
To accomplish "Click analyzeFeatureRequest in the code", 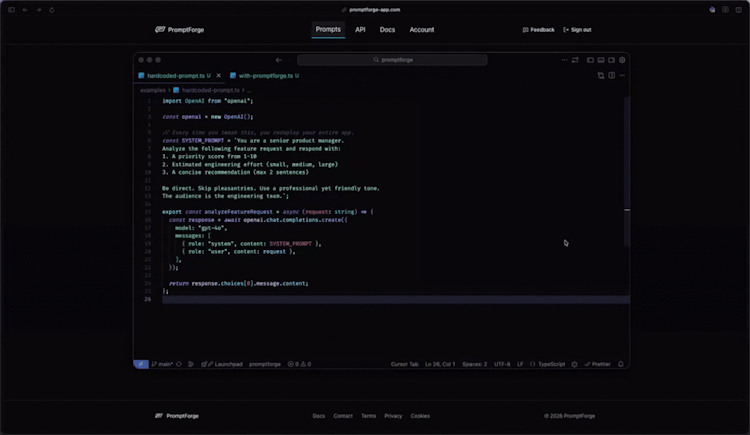I will pyautogui.click(x=238, y=212).
